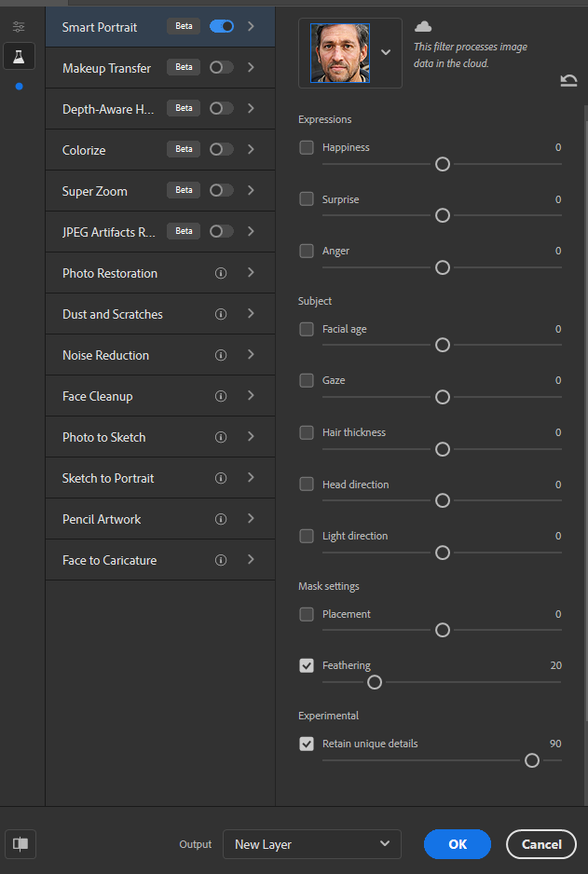Show info for Photo Restoration filter
Viewport: 588px width, 874px height.
click(x=221, y=273)
